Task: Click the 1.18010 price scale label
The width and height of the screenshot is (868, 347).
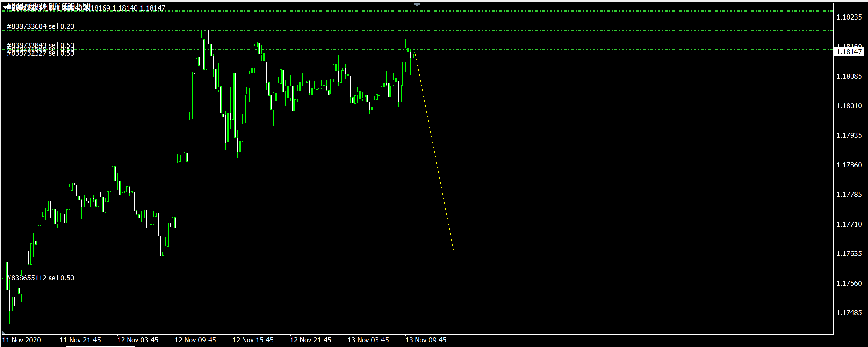Action: coord(849,106)
